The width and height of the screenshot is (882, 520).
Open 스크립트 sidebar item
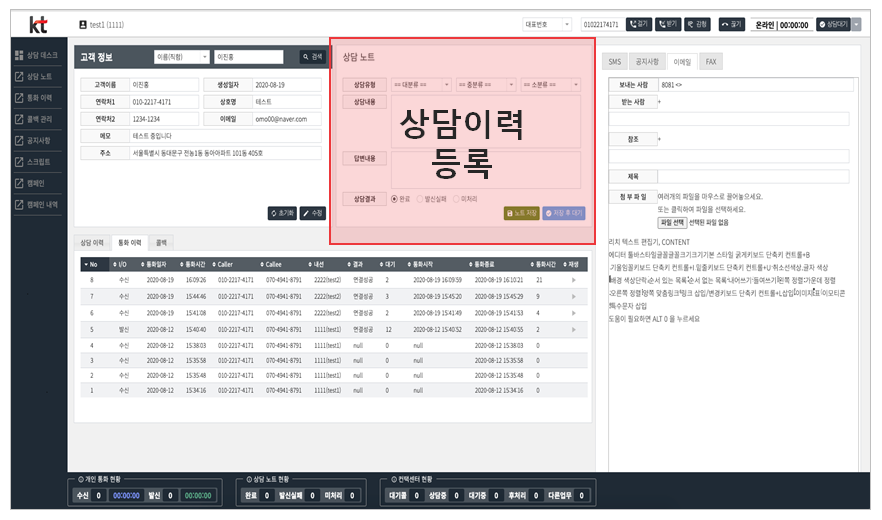(x=33, y=162)
